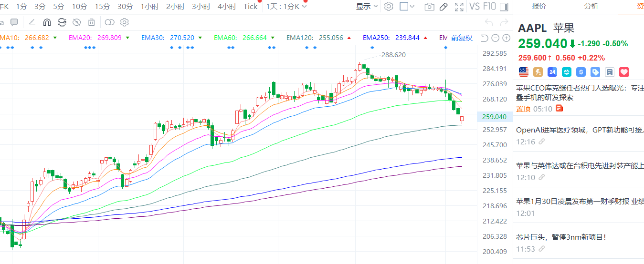Open the 1天:1分K timeframe dropdown
Image resolution: width=644 pixels, height=264 pixels.
[287, 7]
